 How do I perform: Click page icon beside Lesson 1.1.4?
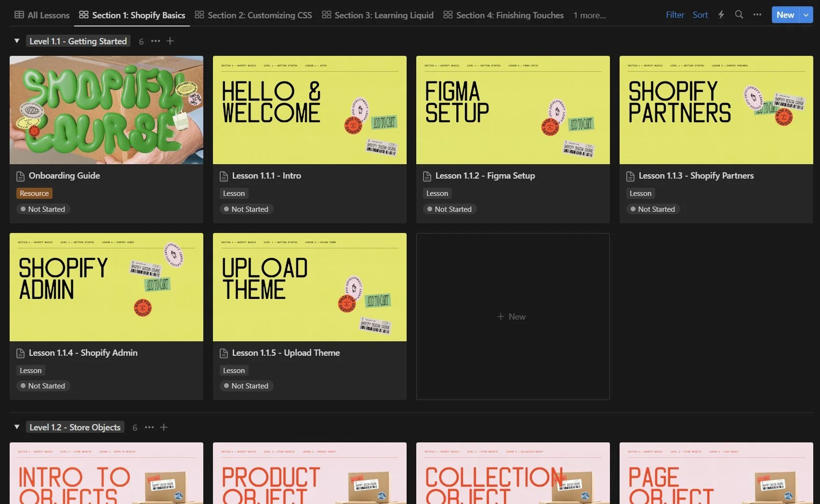pos(21,353)
